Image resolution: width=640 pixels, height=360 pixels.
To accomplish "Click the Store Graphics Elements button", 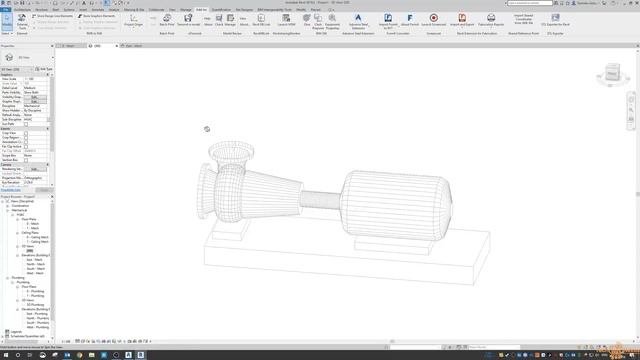I will click(96, 16).
